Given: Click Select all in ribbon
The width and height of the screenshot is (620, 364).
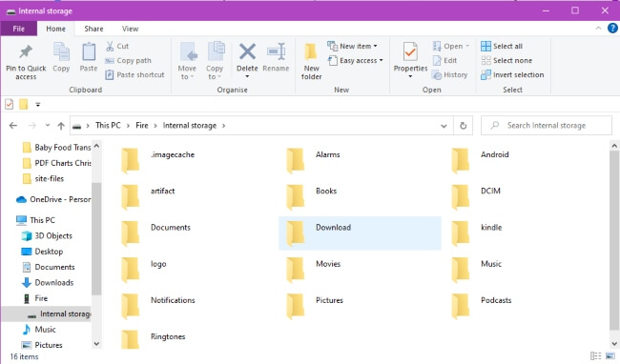Looking at the screenshot, I should coord(502,46).
